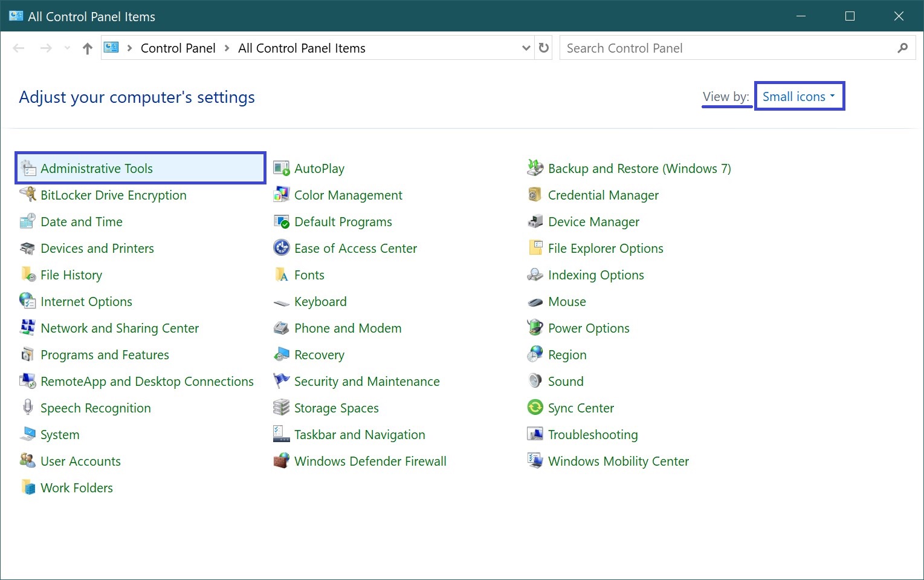
Task: Click the Date and Time calendar icon
Action: pos(28,221)
